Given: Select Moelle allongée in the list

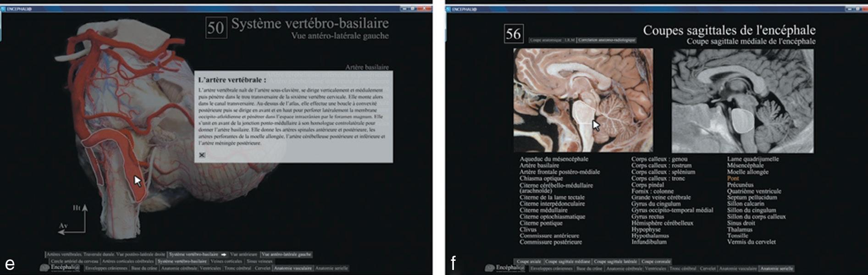Looking at the screenshot, I should coord(748,172).
